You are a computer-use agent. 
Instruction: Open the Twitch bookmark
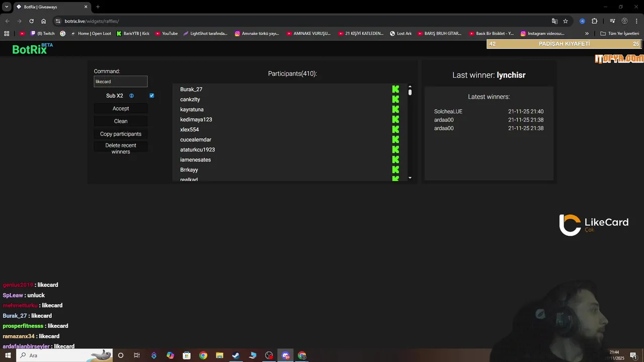(x=43, y=34)
